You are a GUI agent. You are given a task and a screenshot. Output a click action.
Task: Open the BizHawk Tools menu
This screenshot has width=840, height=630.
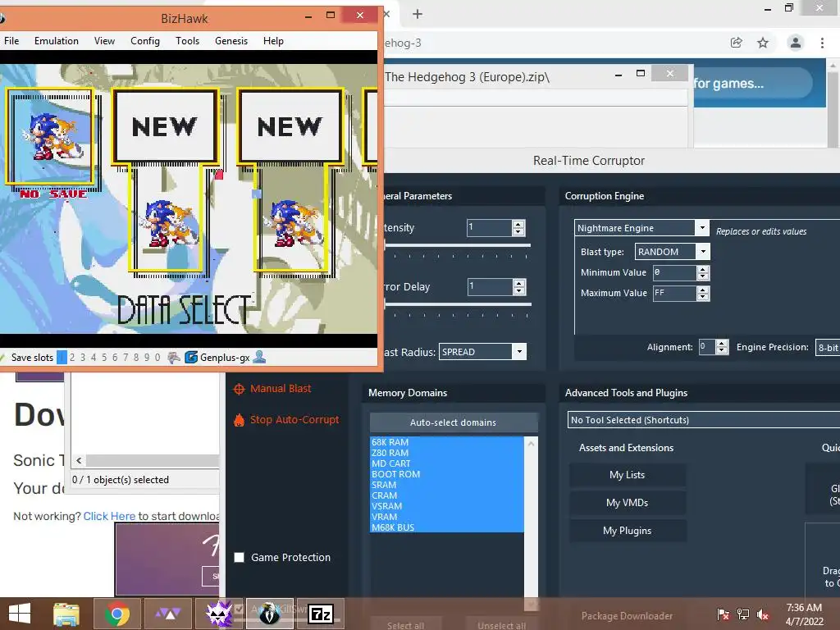point(188,41)
